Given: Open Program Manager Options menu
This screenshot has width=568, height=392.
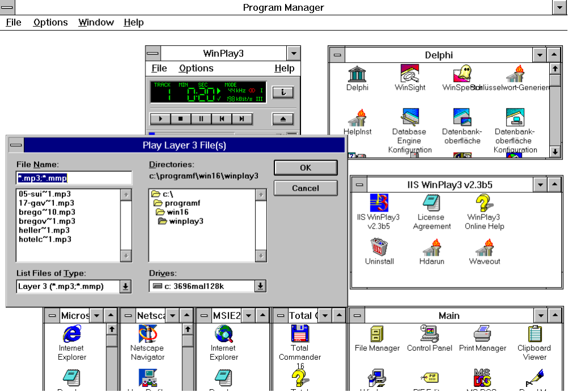Looking at the screenshot, I should (51, 23).
